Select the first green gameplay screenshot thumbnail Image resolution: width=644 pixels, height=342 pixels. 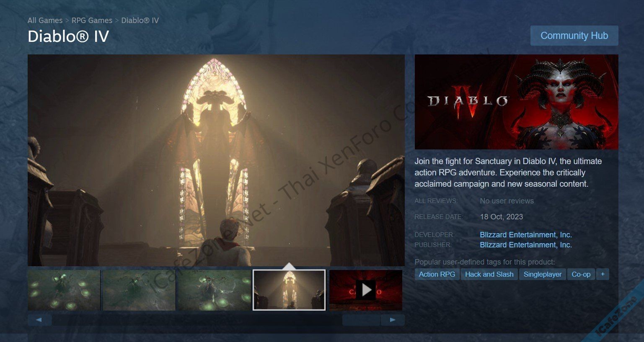pyautogui.click(x=64, y=290)
